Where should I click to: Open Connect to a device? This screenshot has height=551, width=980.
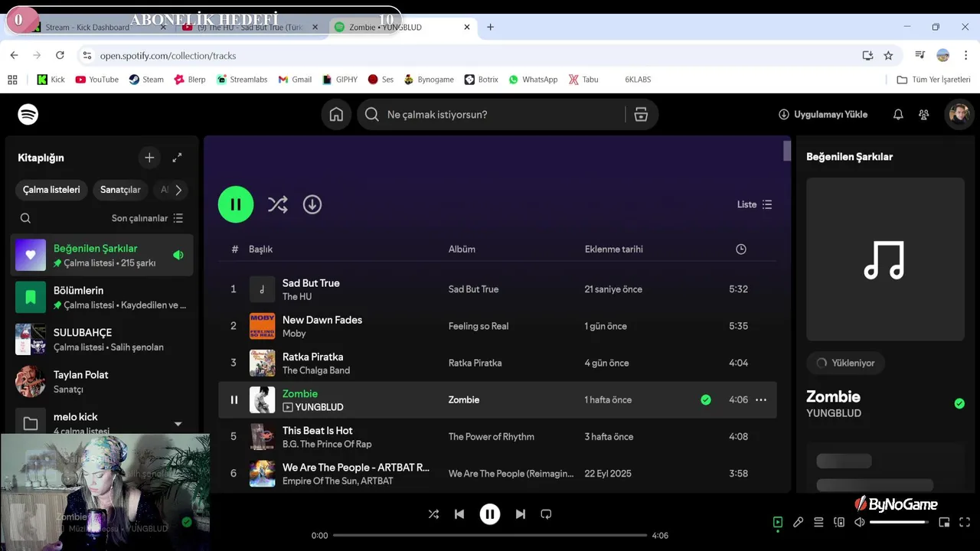pyautogui.click(x=839, y=522)
